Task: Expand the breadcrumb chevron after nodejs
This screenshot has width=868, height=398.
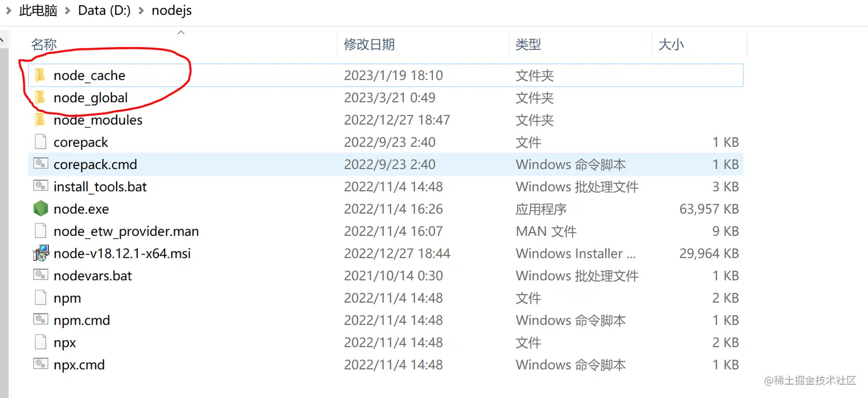Action: 198,10
